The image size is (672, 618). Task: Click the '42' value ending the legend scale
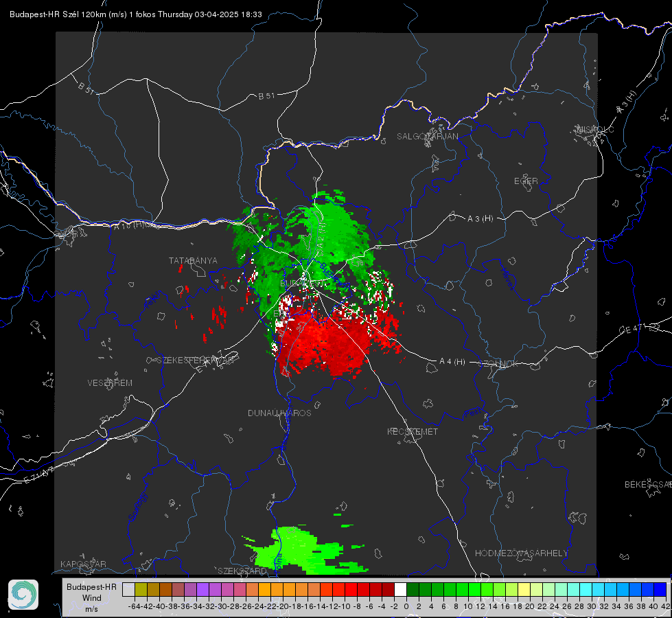pyautogui.click(x=665, y=606)
